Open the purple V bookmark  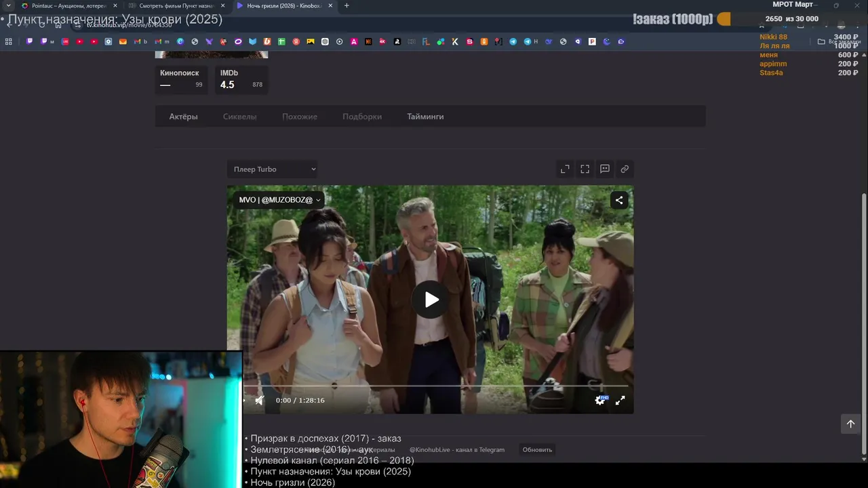click(209, 41)
